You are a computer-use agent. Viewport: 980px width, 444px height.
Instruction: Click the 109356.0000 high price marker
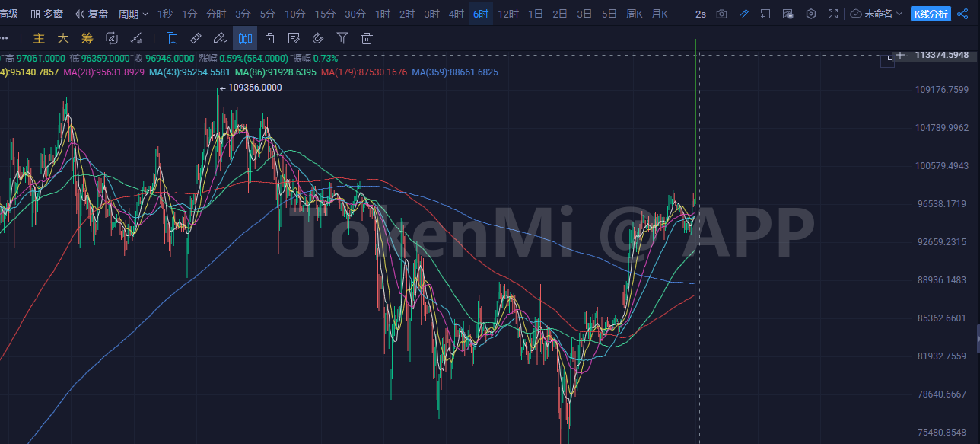pos(255,88)
